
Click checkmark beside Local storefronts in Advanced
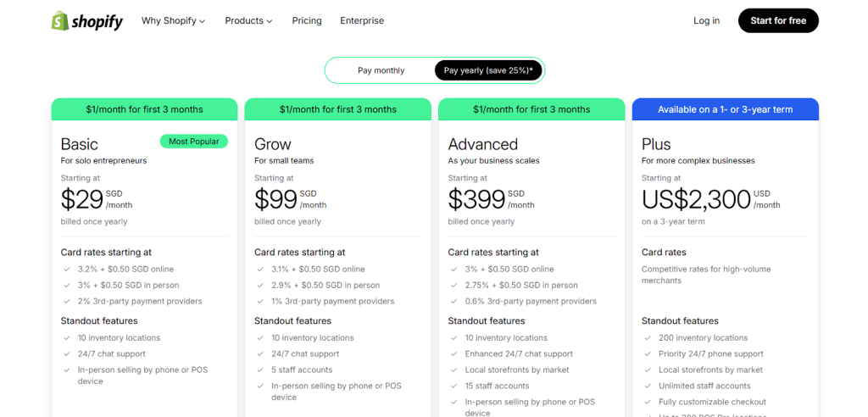453,370
